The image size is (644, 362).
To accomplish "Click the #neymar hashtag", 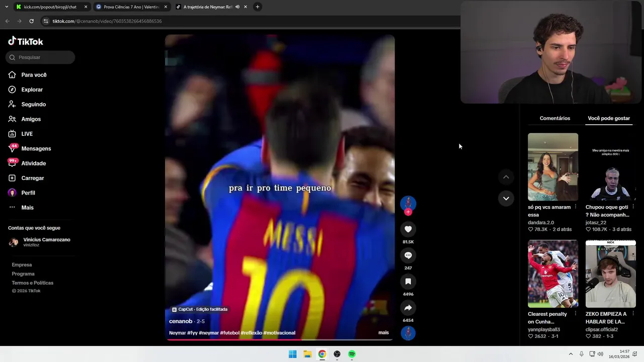I will click(208, 333).
